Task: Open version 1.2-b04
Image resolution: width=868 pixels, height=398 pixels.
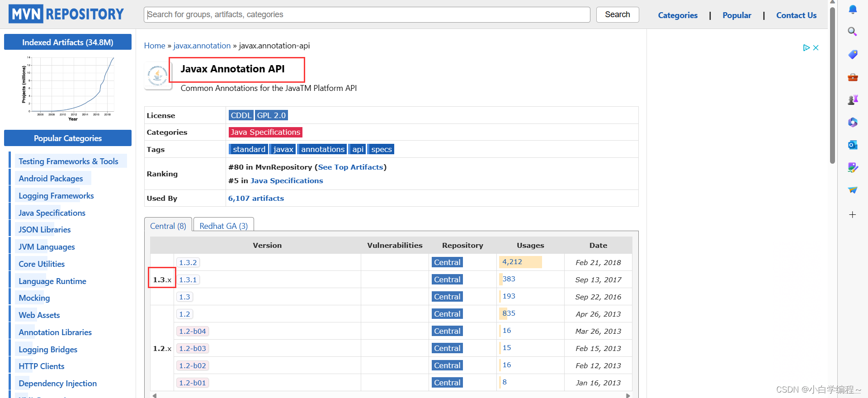Action: [x=193, y=331]
